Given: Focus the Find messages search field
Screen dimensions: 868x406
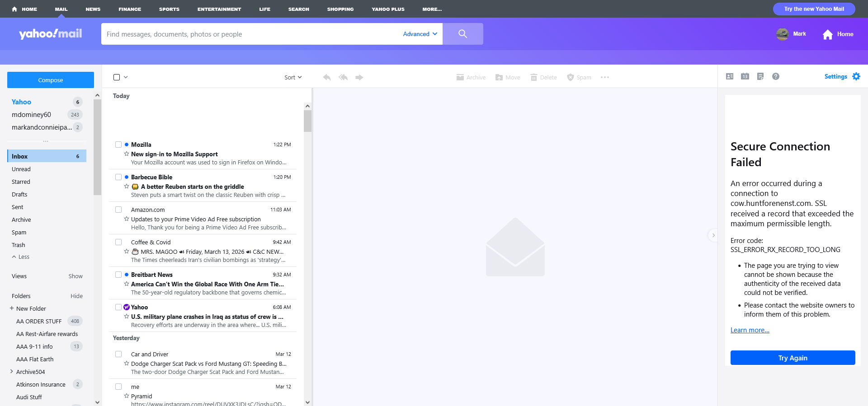Looking at the screenshot, I should point(251,34).
